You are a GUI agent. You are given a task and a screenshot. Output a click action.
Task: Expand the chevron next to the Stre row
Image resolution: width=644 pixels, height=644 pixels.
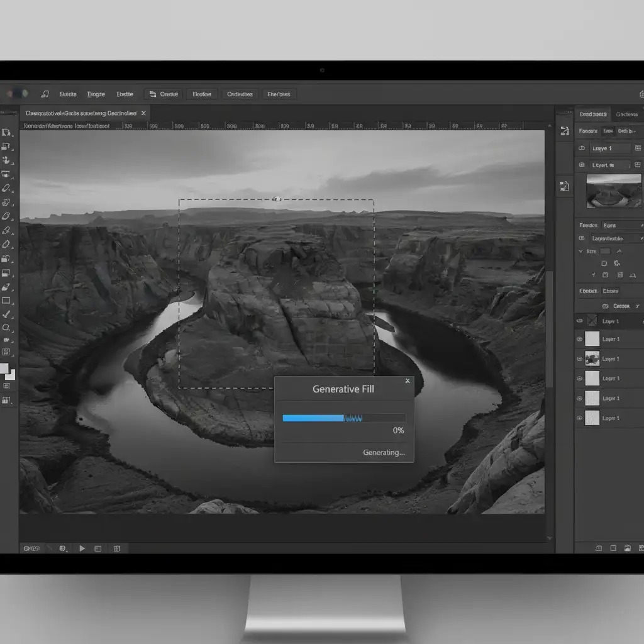[580, 252]
